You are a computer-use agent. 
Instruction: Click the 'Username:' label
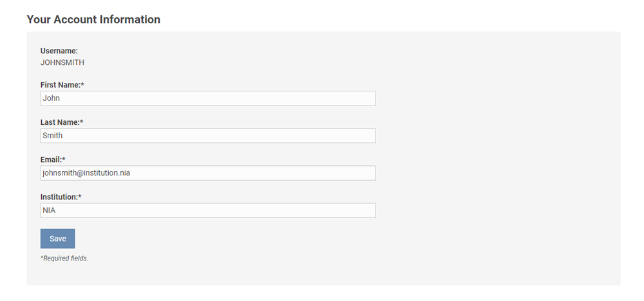[59, 51]
